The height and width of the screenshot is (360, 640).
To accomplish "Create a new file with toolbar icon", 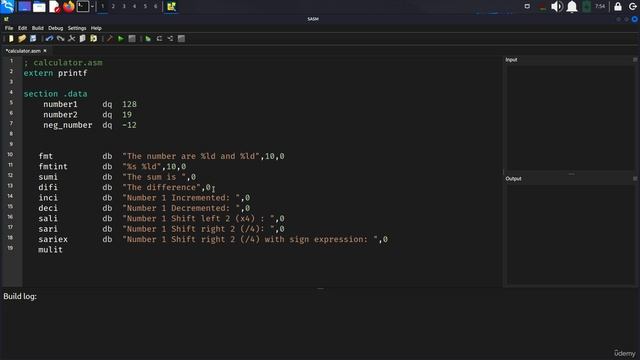I will [x=11, y=38].
